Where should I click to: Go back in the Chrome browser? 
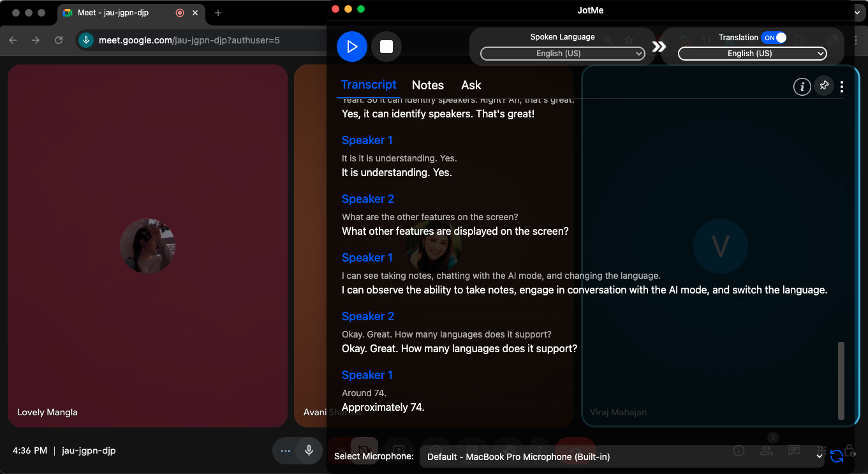click(x=13, y=40)
